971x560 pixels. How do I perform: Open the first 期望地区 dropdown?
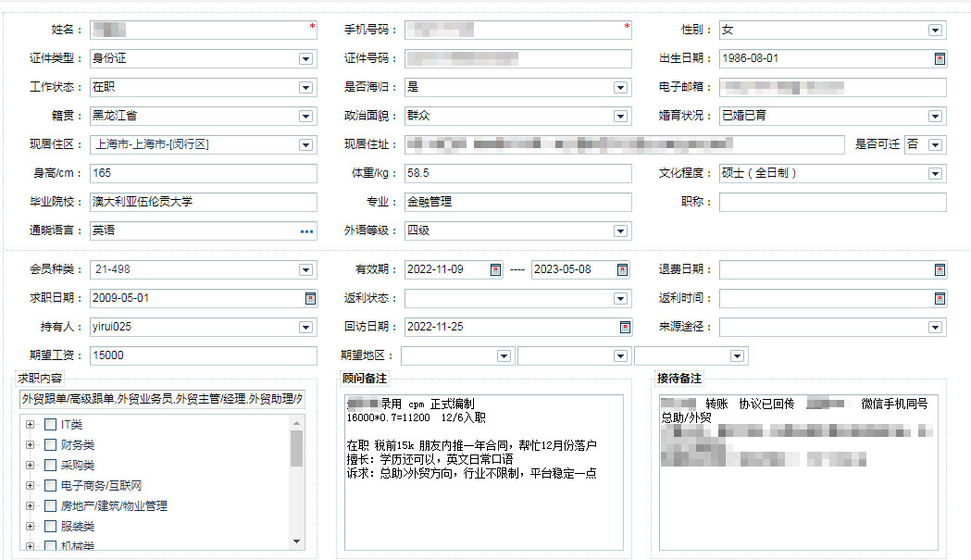coord(504,355)
